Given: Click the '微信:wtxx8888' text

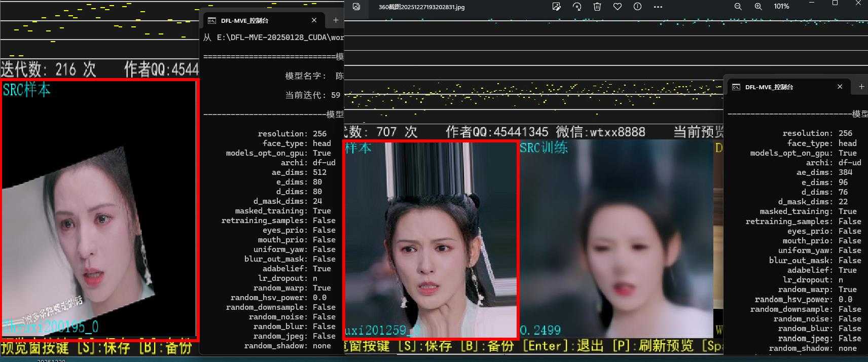Looking at the screenshot, I should (600, 132).
